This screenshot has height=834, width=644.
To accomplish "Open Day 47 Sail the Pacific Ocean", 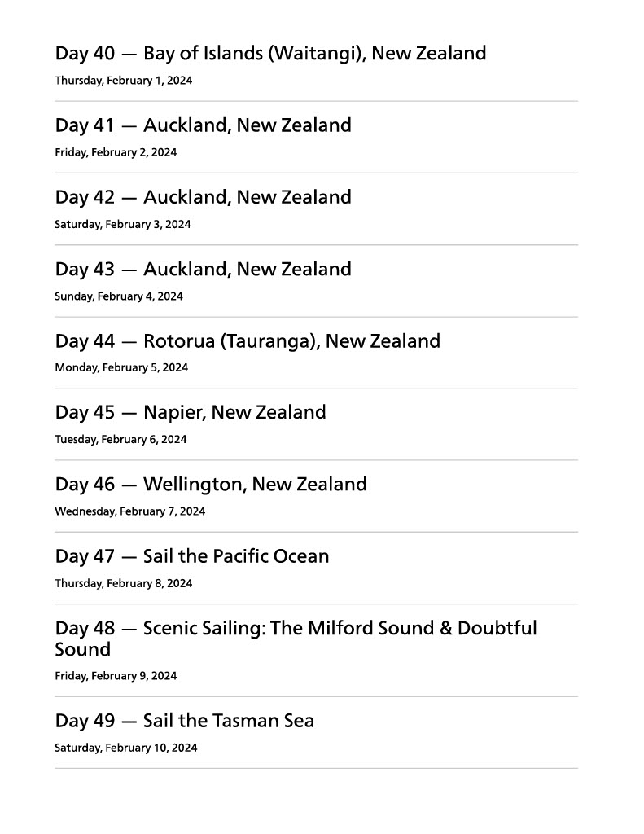I will coord(192,556).
